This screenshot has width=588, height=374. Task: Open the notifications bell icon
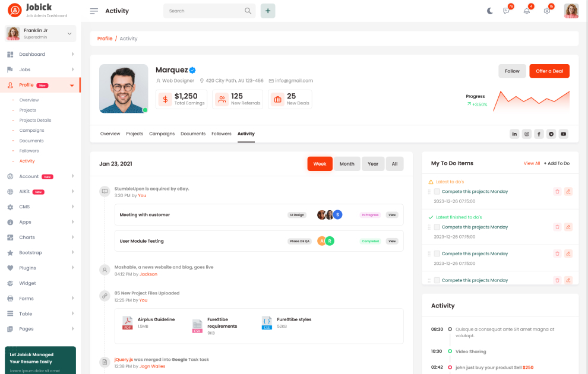[526, 11]
